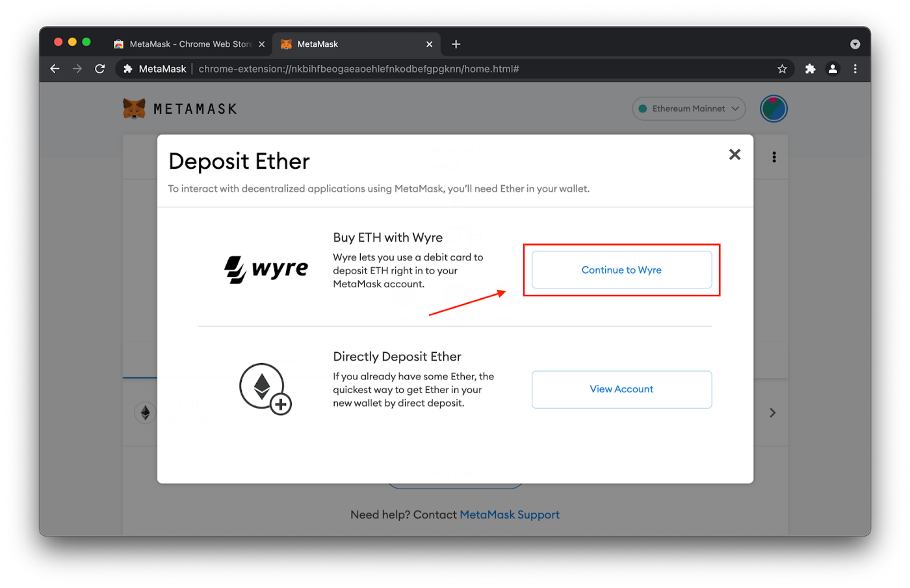Bookmark this page with star icon
The image size is (910, 588).
point(782,69)
